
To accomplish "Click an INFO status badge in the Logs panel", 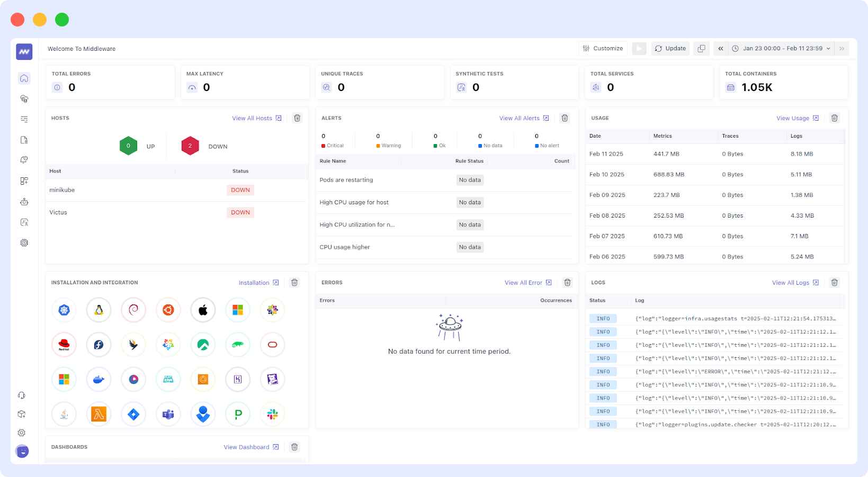I will pyautogui.click(x=603, y=318).
